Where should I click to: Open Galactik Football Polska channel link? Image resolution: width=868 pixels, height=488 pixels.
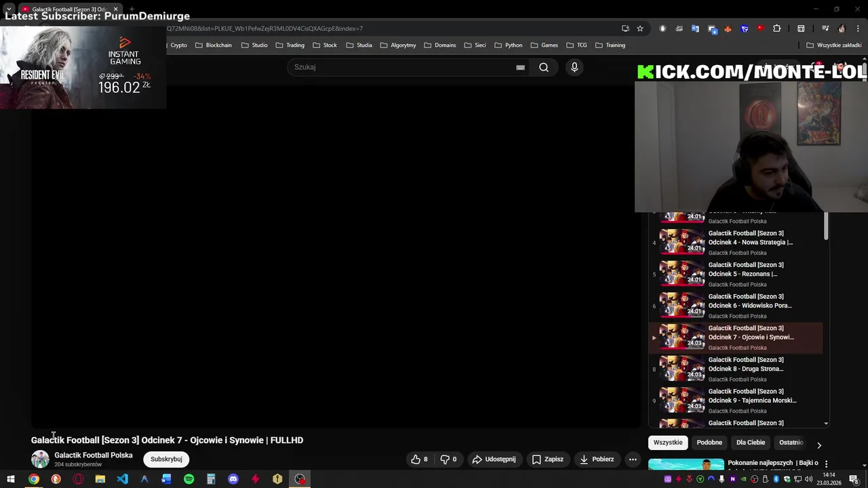click(x=94, y=455)
